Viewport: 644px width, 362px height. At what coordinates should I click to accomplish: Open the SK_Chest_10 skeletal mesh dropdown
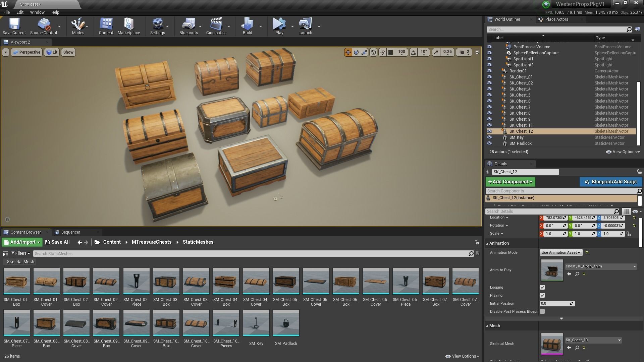pyautogui.click(x=593, y=340)
